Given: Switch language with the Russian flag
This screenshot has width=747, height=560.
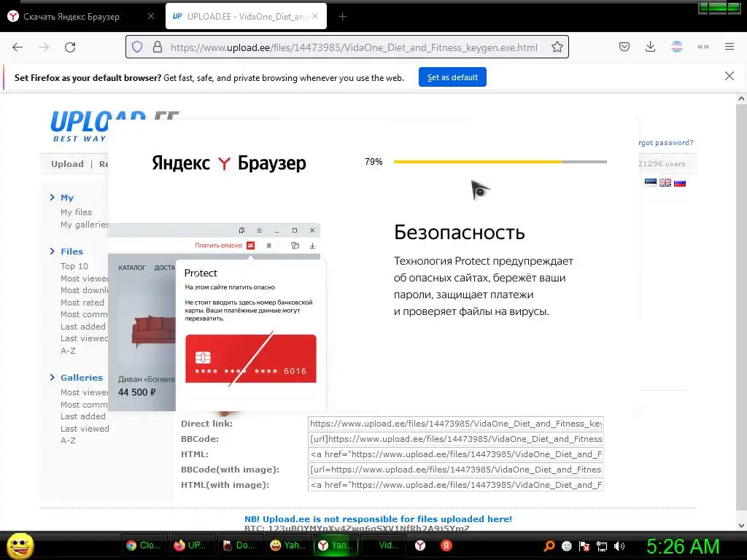Looking at the screenshot, I should [x=680, y=182].
